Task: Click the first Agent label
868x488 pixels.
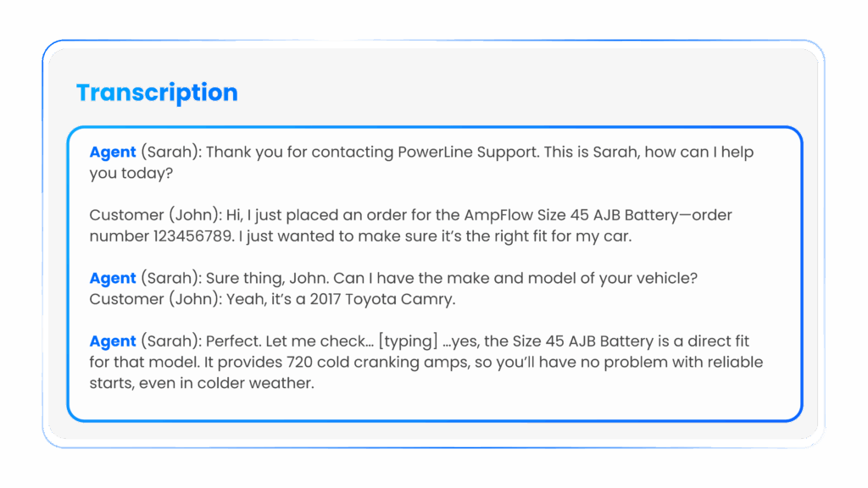Action: 113,152
